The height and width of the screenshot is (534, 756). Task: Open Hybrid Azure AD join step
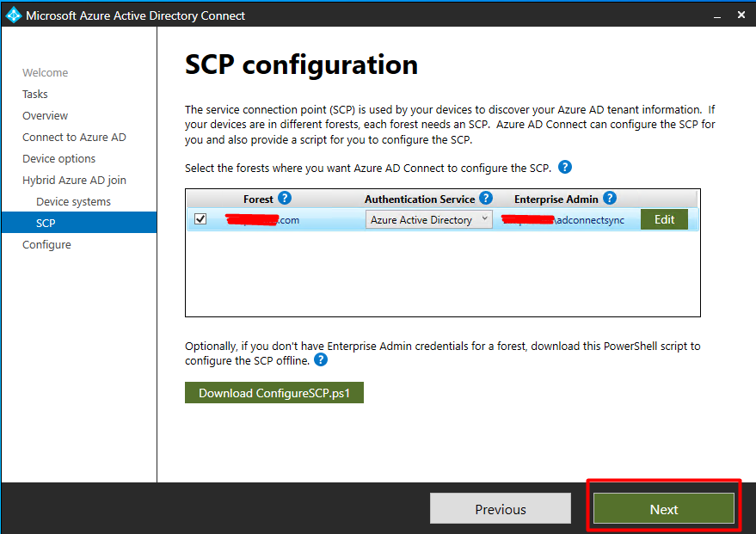coord(74,181)
